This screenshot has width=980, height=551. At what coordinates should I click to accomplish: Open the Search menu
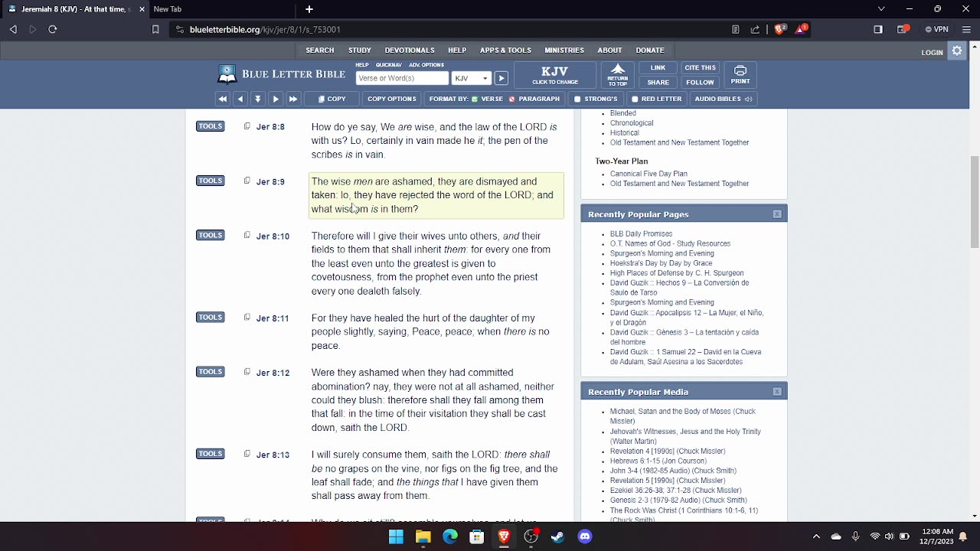[320, 51]
